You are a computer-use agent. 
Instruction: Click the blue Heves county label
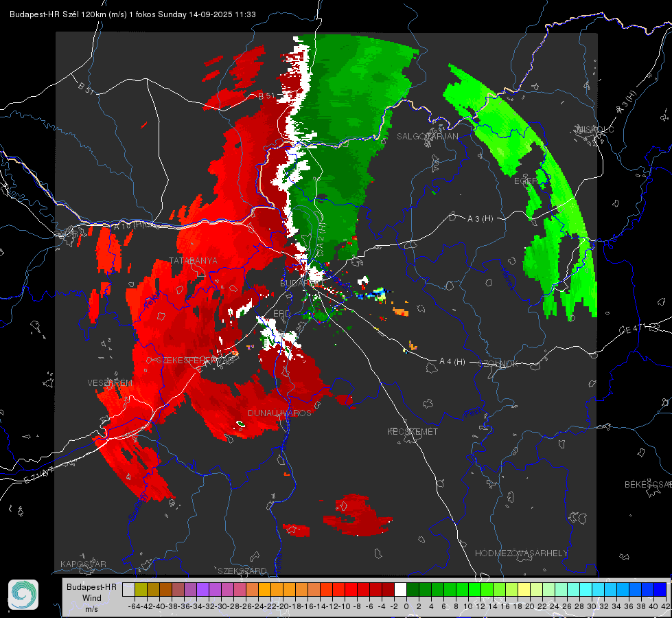(507, 278)
